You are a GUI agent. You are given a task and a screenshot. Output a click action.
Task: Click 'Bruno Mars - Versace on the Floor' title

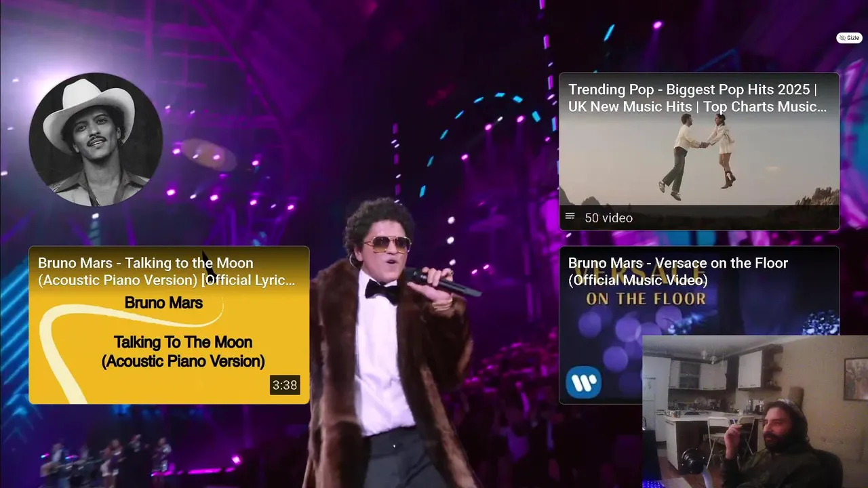[678, 272]
